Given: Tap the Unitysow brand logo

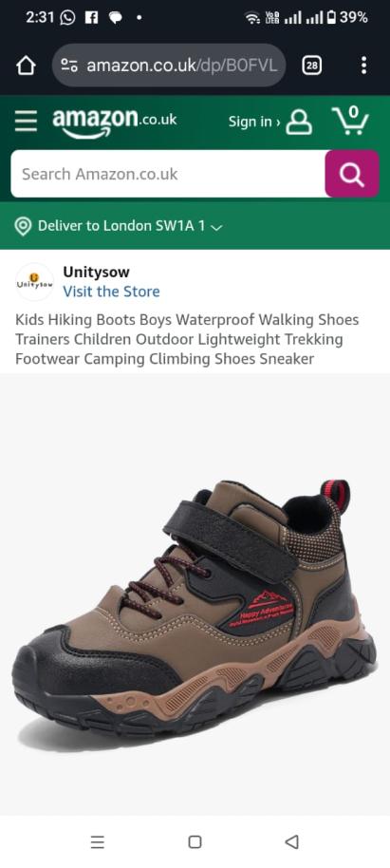Looking at the screenshot, I should click(34, 282).
